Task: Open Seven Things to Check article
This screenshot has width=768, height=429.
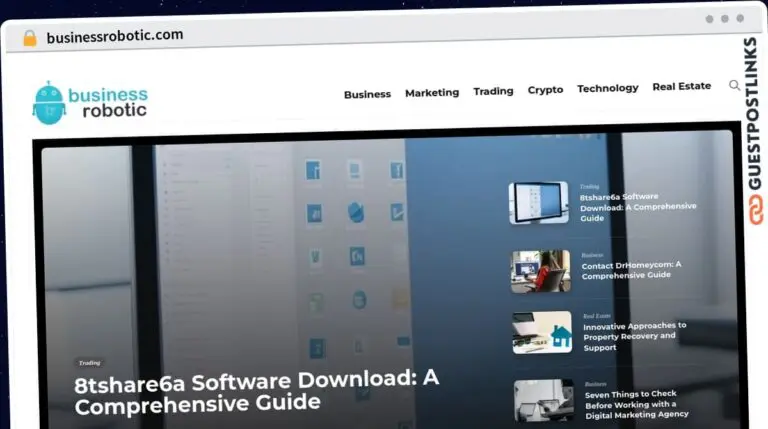Action: (636, 404)
